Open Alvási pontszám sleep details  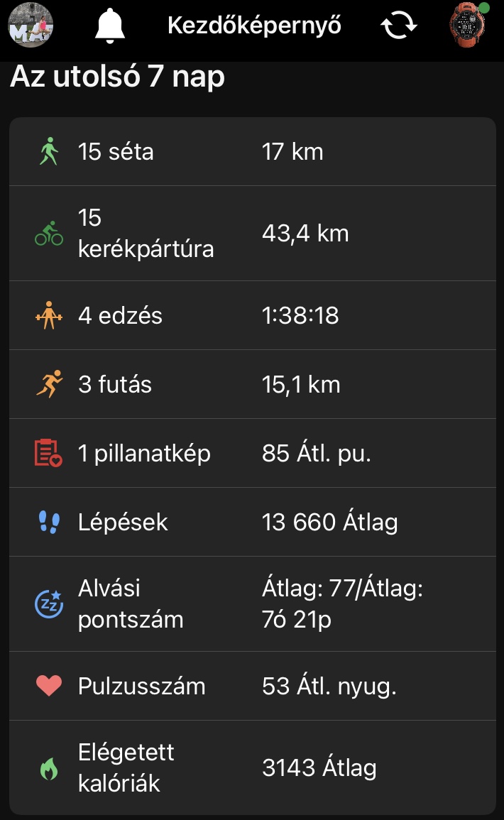(253, 604)
